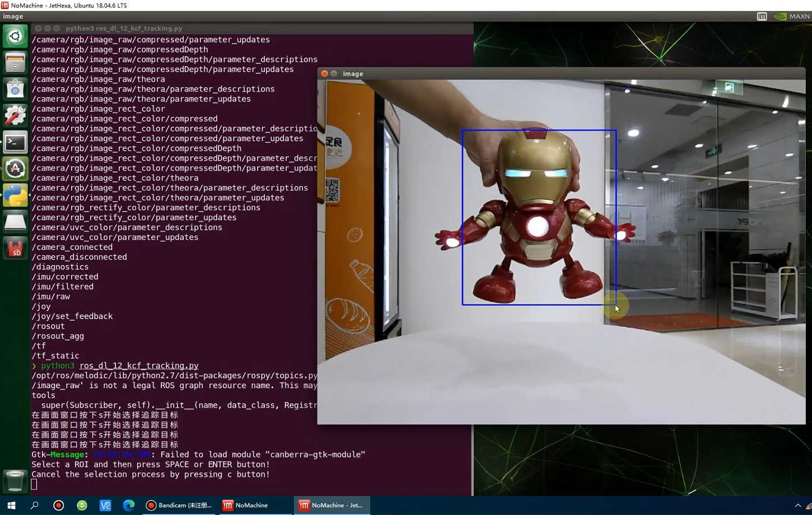The image size is (812, 515).
Task: Open the NVIDIA power mode indicator
Action: [x=780, y=16]
